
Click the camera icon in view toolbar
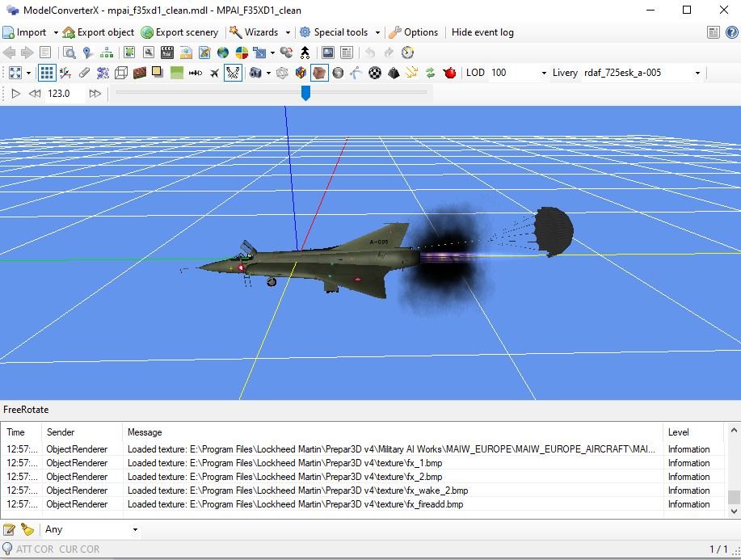(x=255, y=73)
